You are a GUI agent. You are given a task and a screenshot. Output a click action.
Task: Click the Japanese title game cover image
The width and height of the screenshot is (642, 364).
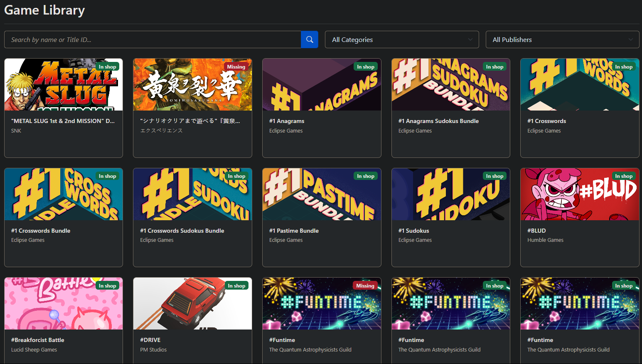pos(192,84)
